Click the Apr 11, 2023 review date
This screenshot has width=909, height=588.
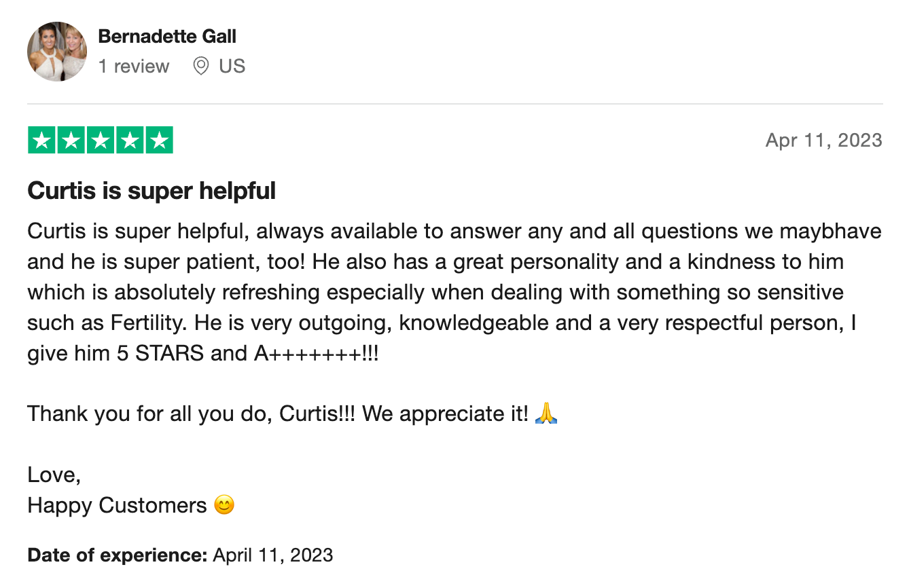[x=823, y=140]
